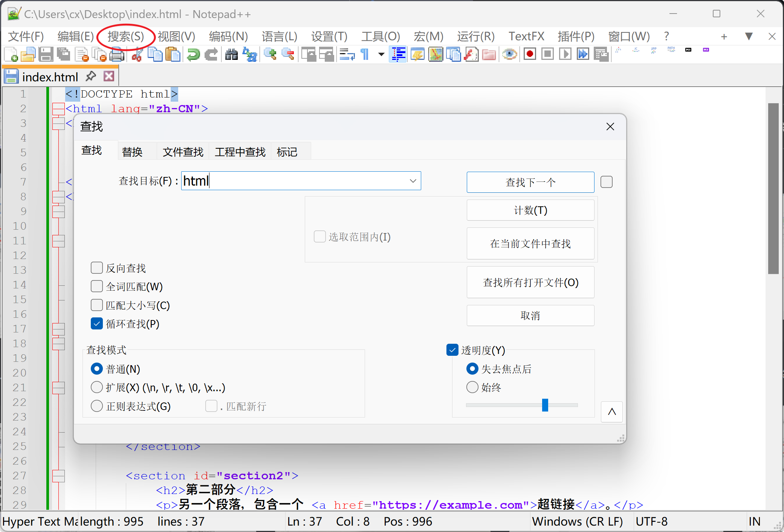Start macro recording with red dot icon
Screen dimensions: 784x532
[530, 54]
